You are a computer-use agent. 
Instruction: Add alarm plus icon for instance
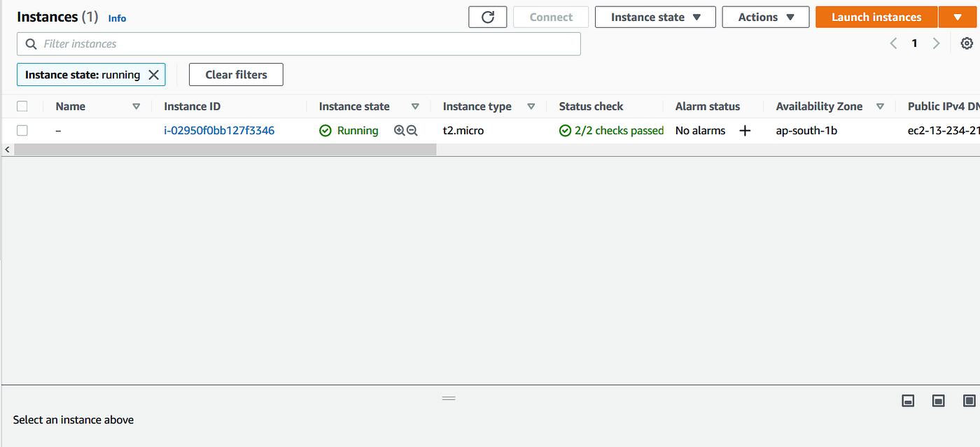tap(745, 130)
